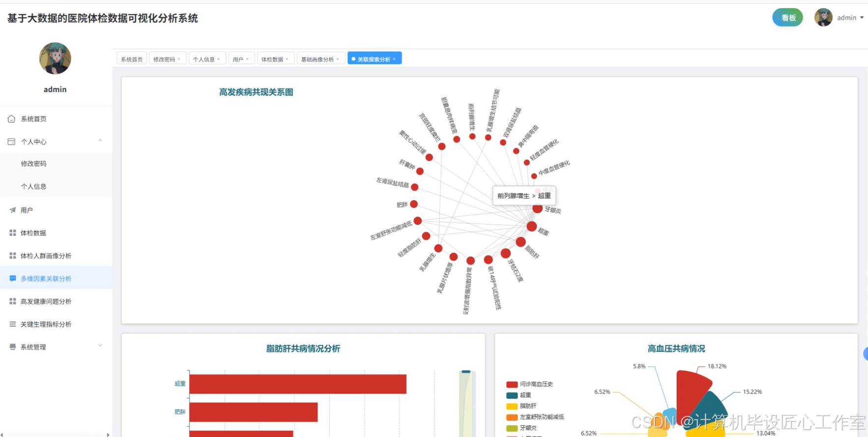The image size is (868, 437).
Task: Click the 中度血管硬化 node in the graph
Action: tap(534, 176)
